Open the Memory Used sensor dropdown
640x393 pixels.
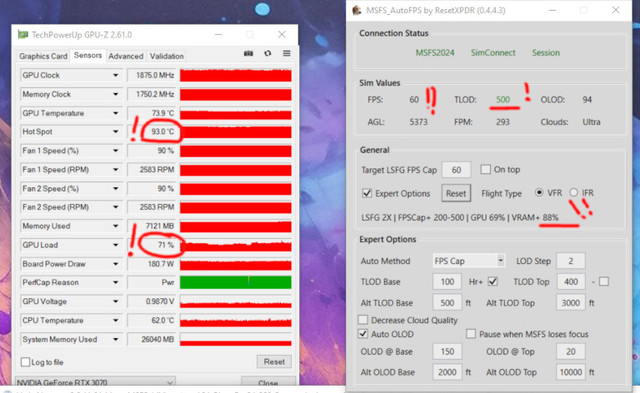[x=116, y=226]
